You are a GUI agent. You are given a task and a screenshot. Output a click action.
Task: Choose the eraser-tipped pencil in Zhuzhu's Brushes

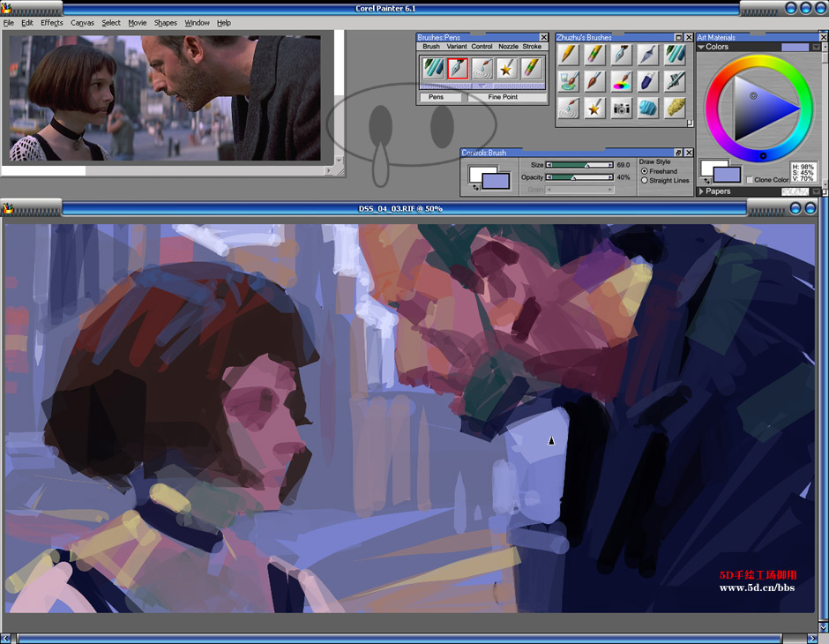pos(595,55)
